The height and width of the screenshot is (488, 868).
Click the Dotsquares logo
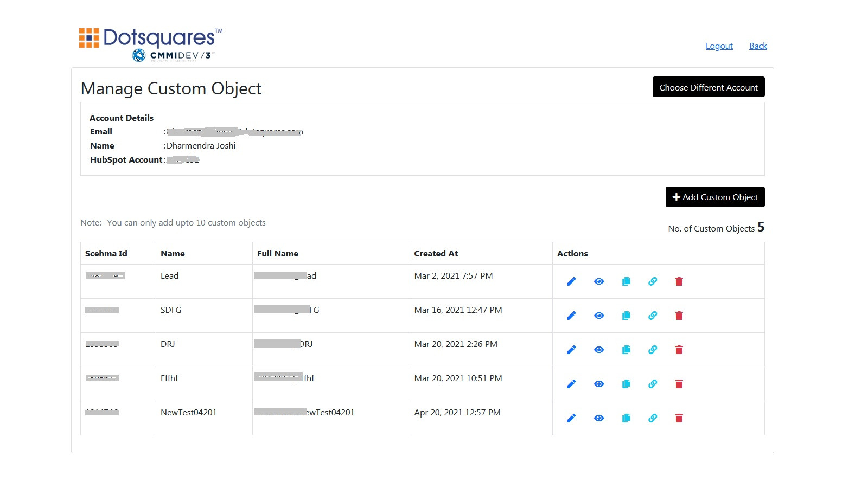pyautogui.click(x=150, y=38)
